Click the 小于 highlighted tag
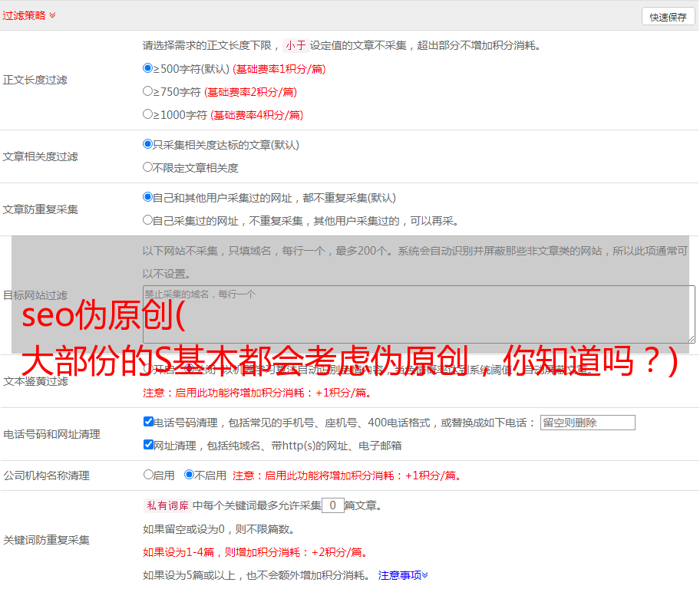 [296, 45]
